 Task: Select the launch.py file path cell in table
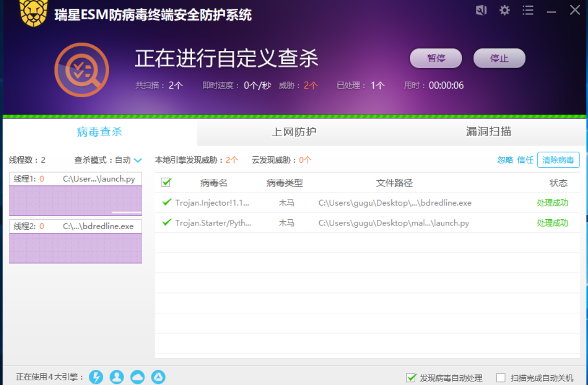tap(394, 223)
